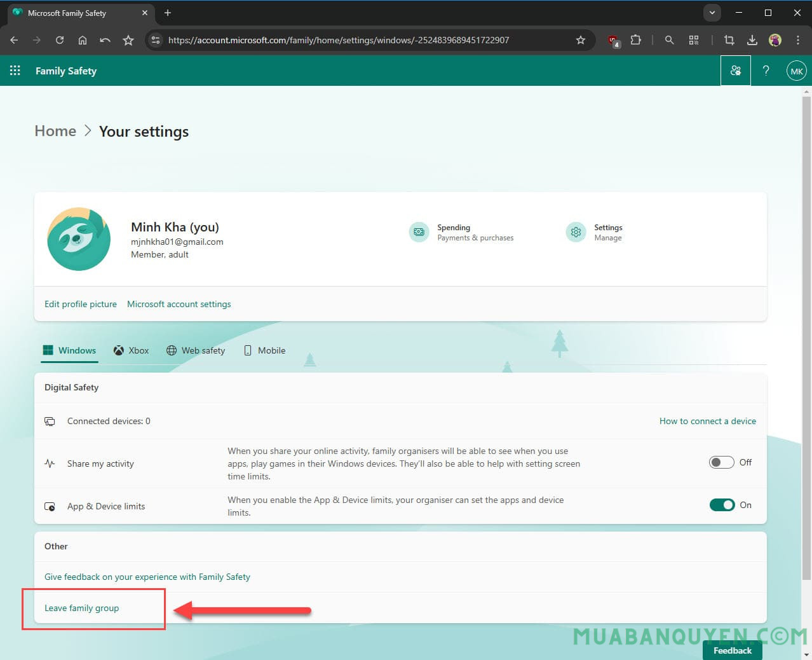Open the site information icon in address bar
Viewport: 812px width, 660px height.
(156, 40)
